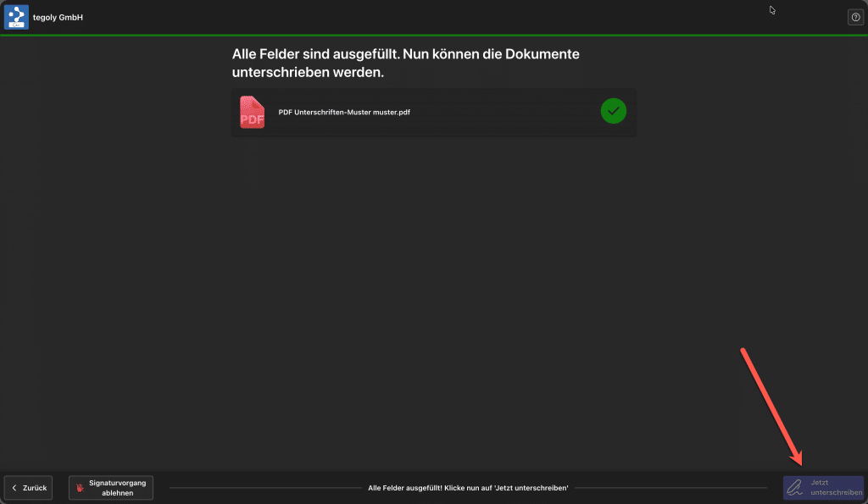This screenshot has width=868, height=504.
Task: Click the tegoly logo icon
Action: [x=16, y=17]
